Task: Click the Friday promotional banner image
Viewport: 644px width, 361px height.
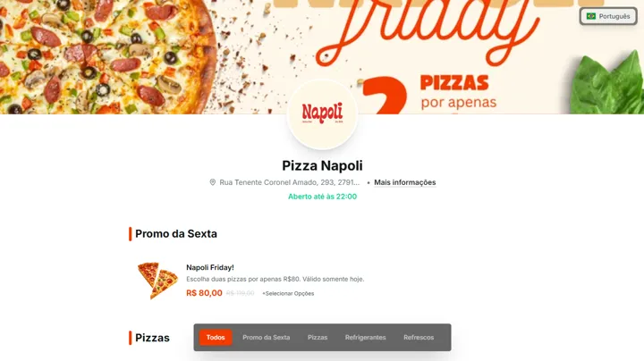Action: [322, 57]
